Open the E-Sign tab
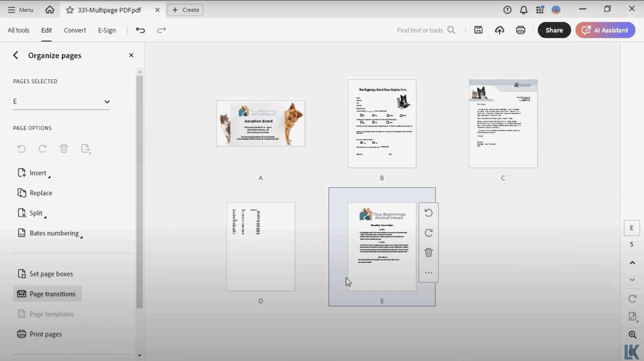This screenshot has height=361, width=644. (107, 30)
